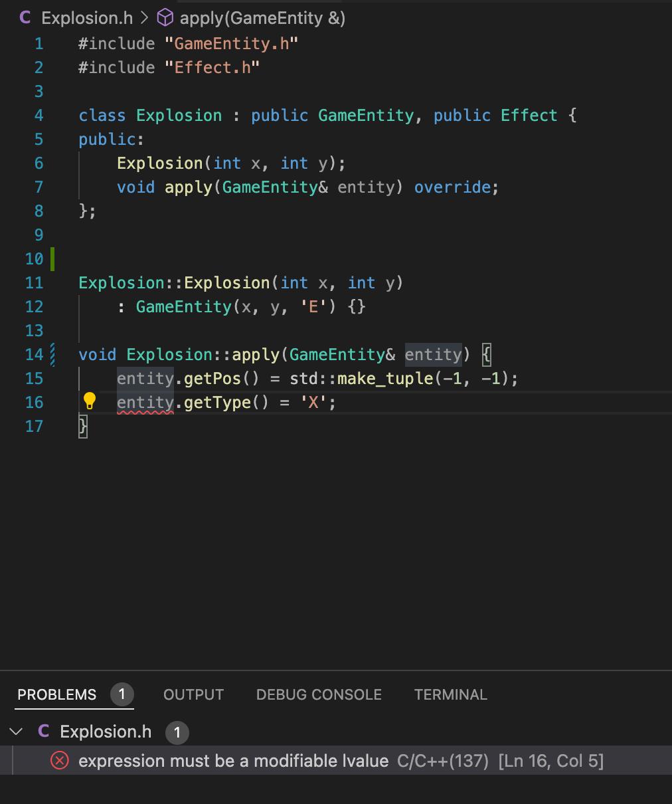The height and width of the screenshot is (804, 672).
Task: Click the modified-code gutter indicator on line 14
Action: [52, 355]
